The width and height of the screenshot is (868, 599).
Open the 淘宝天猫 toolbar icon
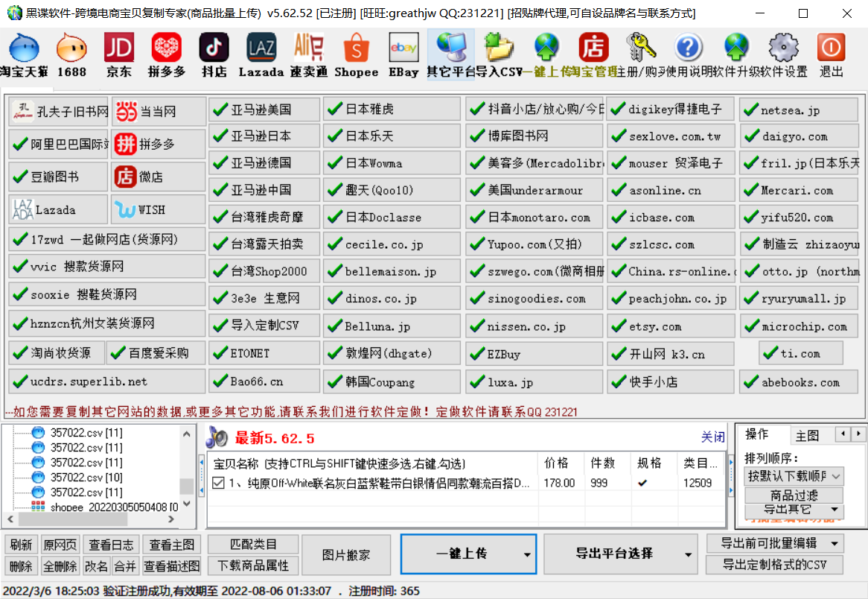(x=23, y=54)
